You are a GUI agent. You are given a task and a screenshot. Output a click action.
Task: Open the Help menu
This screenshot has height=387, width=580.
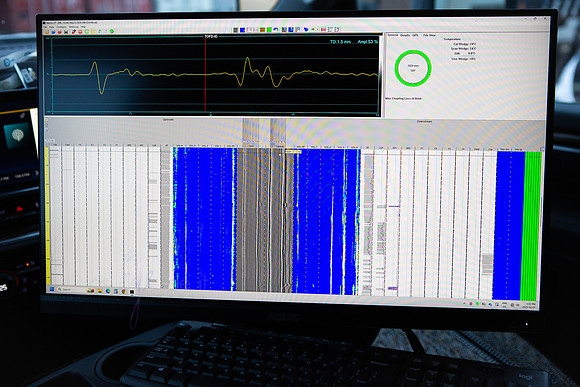(83, 27)
